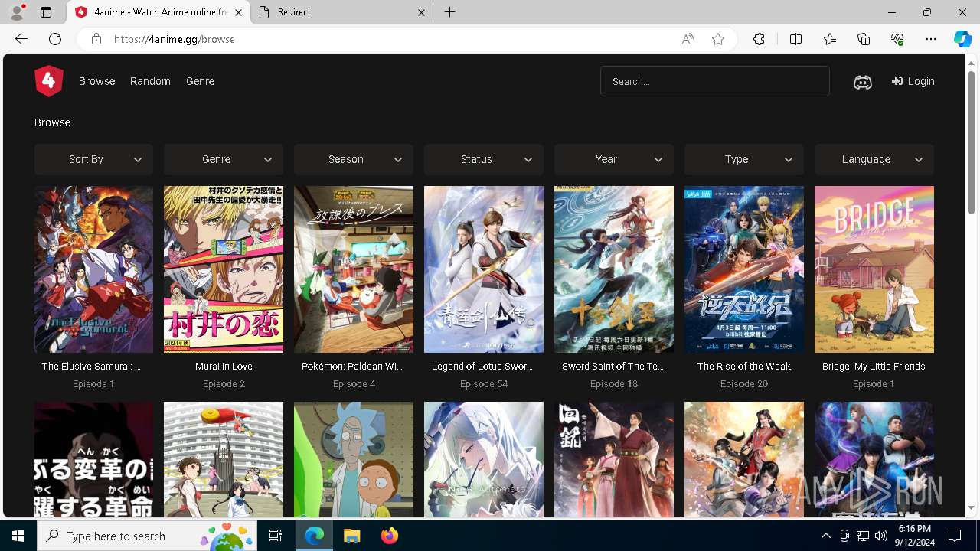Open taskbar clock showing 6:16 PM
Image resolution: width=980 pixels, height=551 pixels.
pos(915,536)
